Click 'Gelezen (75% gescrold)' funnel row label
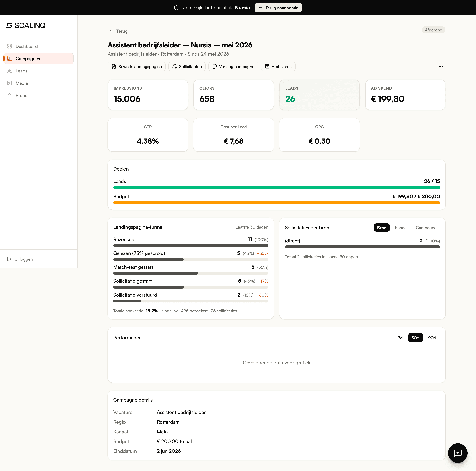 pyautogui.click(x=139, y=253)
